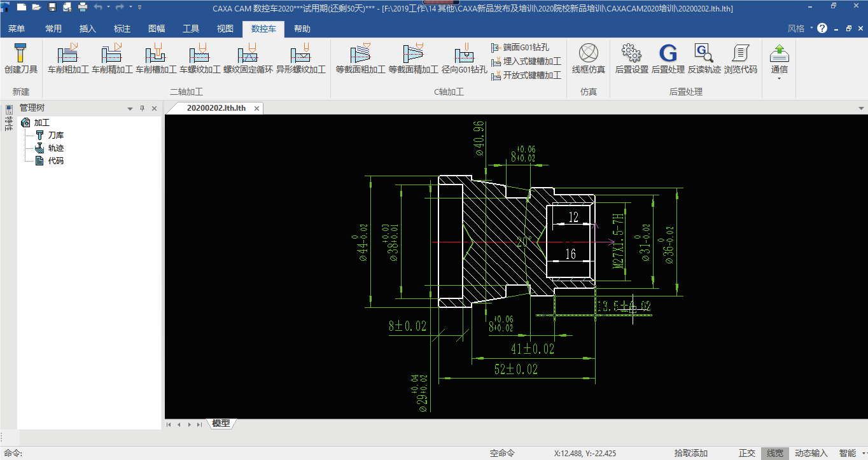Screen dimensions: 868x460
Task: Toggle 正交 orthogonal mode in status bar
Action: point(746,454)
